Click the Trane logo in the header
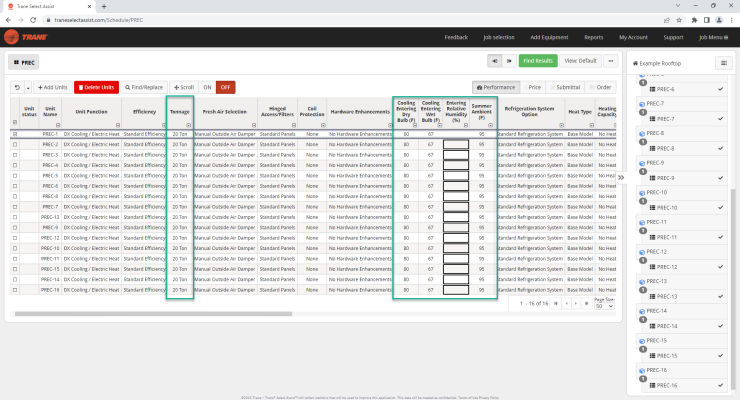This screenshot has width=740, height=400. 25,37
